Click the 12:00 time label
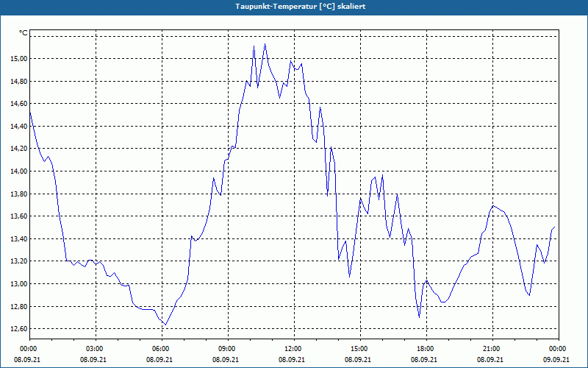Screen dimensions: 588x368 coord(294,349)
